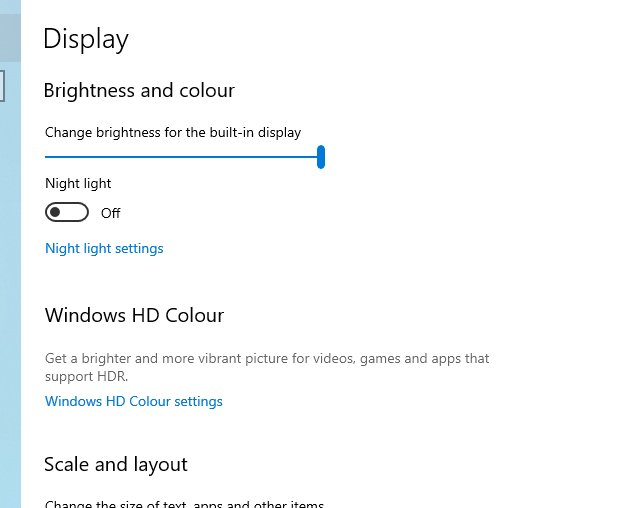625x508 pixels.
Task: Open Windows HD Colour settings link
Action: click(134, 401)
